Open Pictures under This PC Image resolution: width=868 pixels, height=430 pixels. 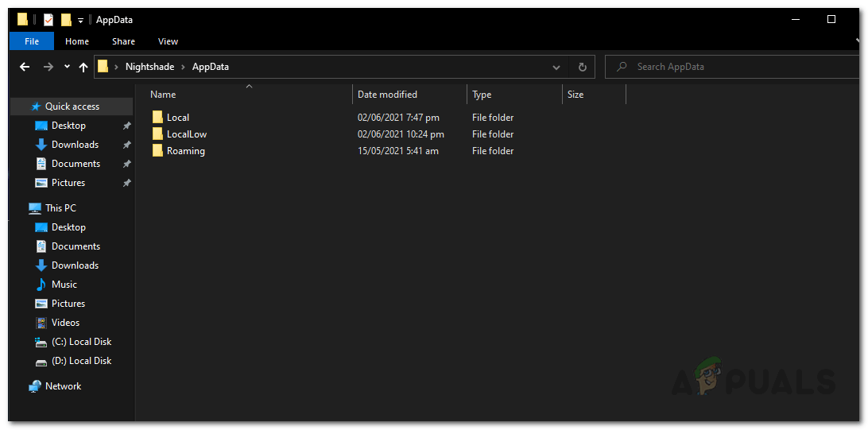(68, 304)
